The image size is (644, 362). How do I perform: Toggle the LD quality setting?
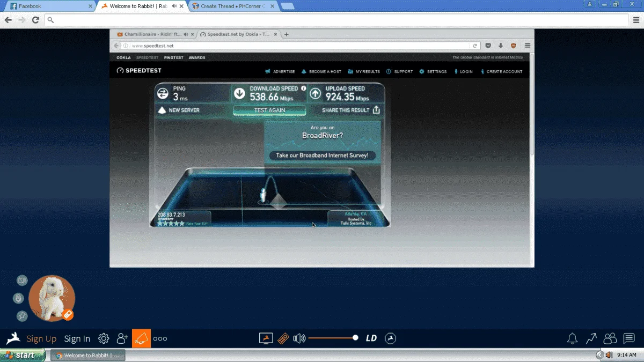point(371,338)
